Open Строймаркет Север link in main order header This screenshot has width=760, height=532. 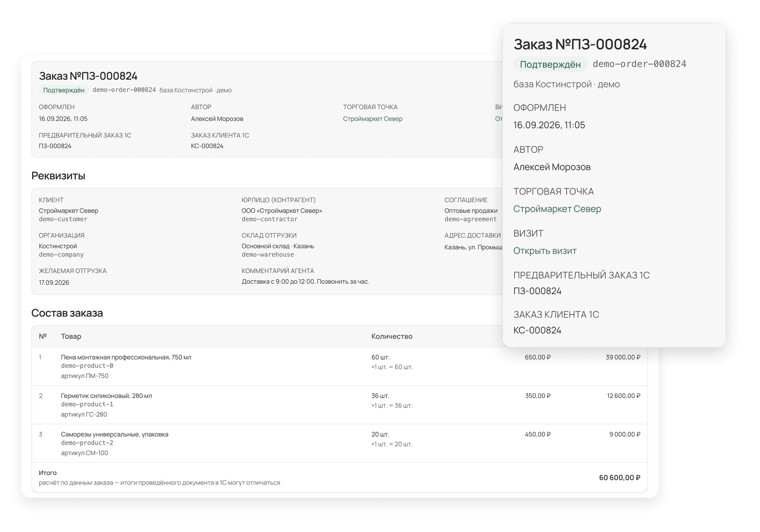(x=372, y=119)
